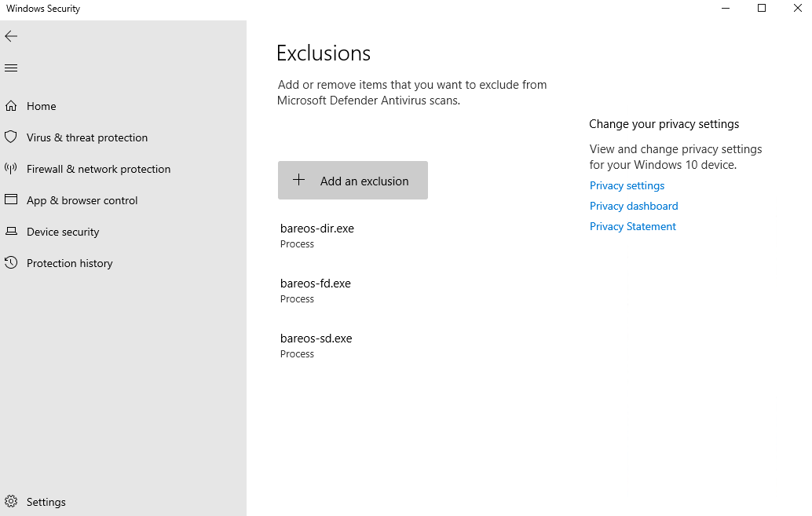Open the Privacy Statement link
Screen dimensions: 812x516
click(x=632, y=226)
